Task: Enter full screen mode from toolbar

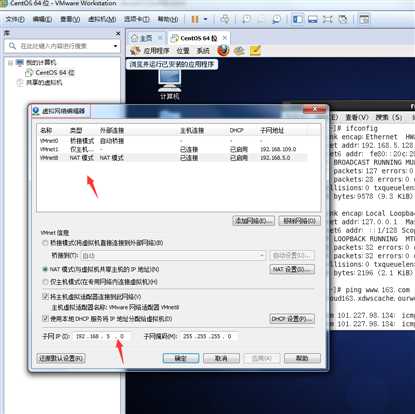Action: tap(328, 19)
